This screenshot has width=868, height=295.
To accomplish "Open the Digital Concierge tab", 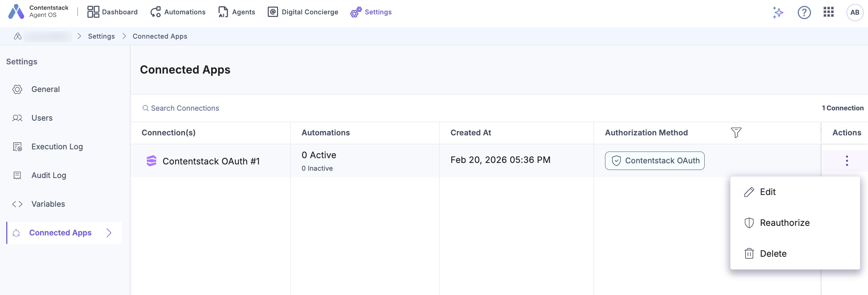I will pos(303,12).
